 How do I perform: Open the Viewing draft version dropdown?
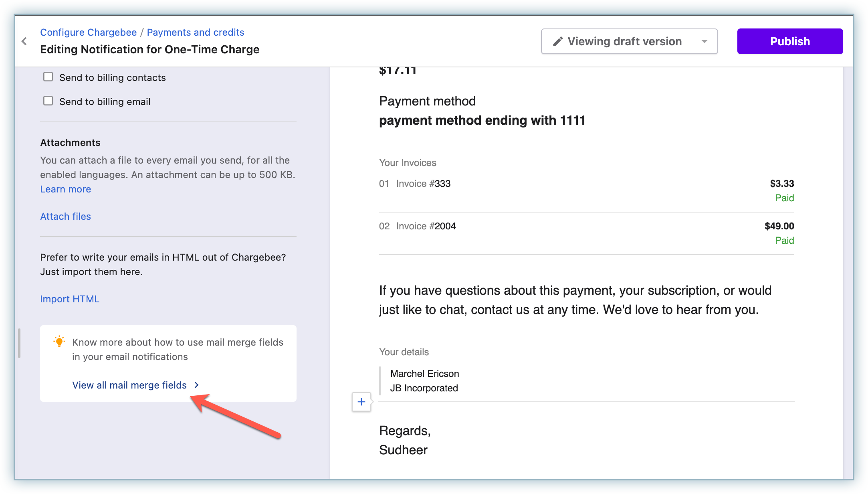tap(624, 41)
